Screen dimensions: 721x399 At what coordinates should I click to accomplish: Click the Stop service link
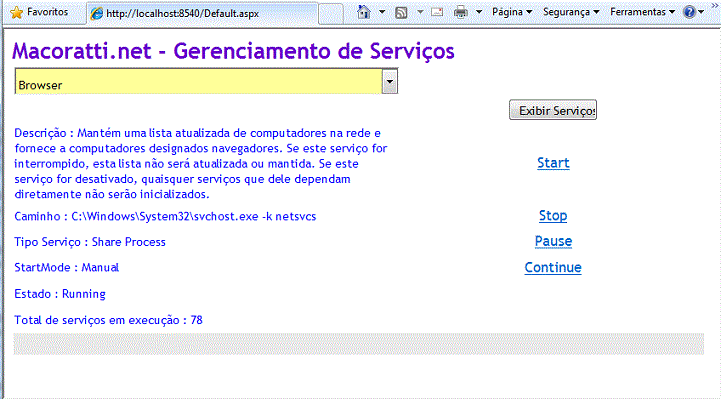click(x=553, y=216)
